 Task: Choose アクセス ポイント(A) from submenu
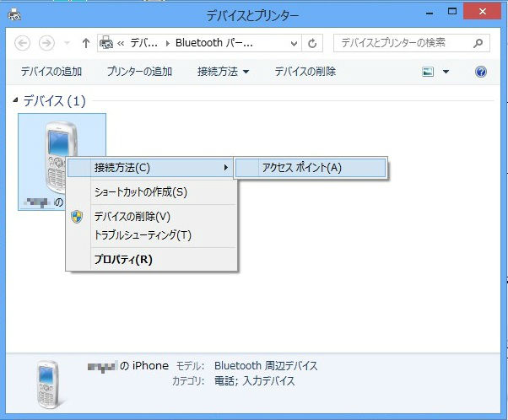click(301, 168)
